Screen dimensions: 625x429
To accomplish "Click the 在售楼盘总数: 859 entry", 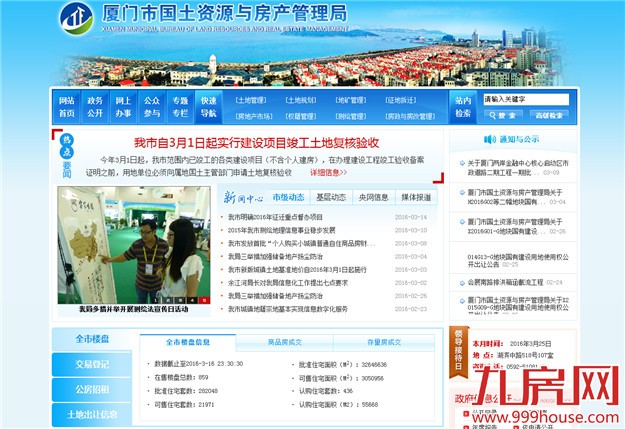I will tap(181, 378).
